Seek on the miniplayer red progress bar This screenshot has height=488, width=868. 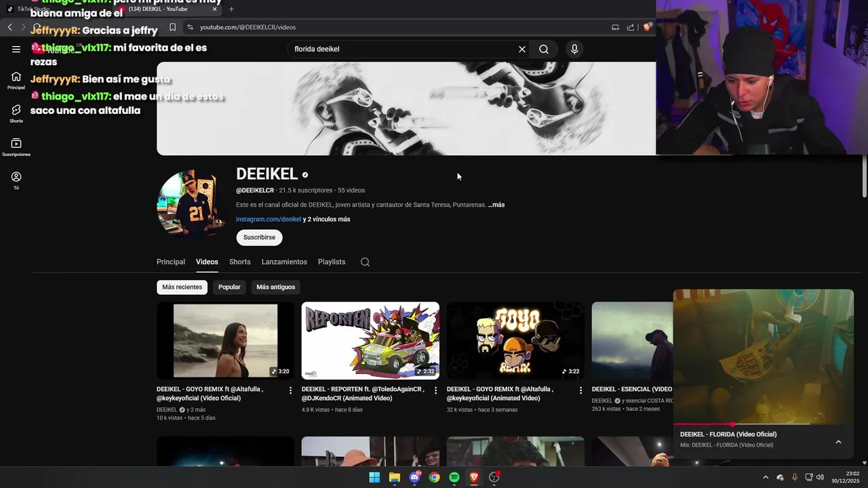pyautogui.click(x=764, y=424)
